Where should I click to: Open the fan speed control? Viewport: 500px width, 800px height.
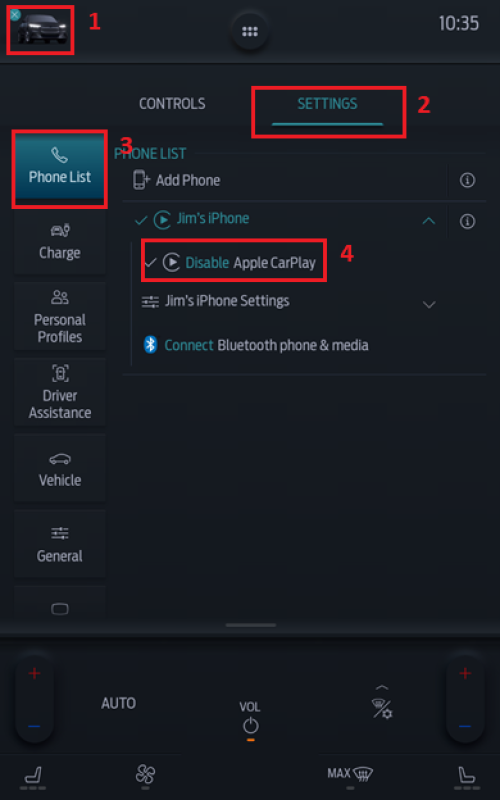pos(145,774)
